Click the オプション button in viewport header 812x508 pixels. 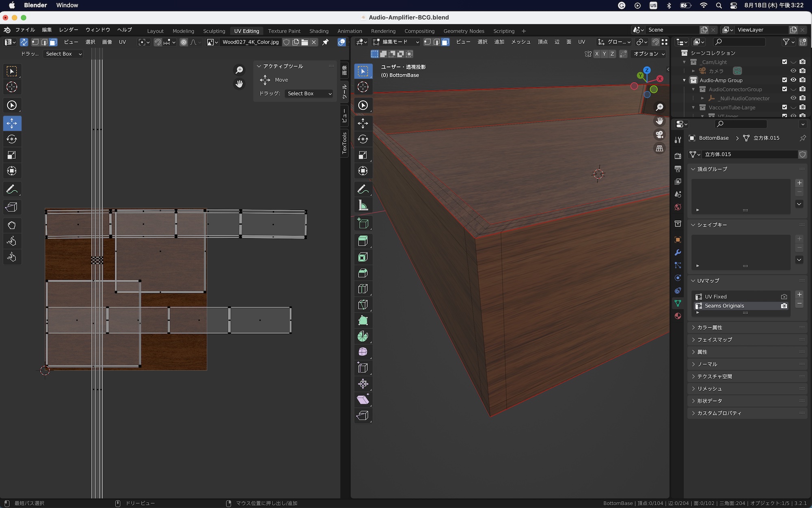649,54
